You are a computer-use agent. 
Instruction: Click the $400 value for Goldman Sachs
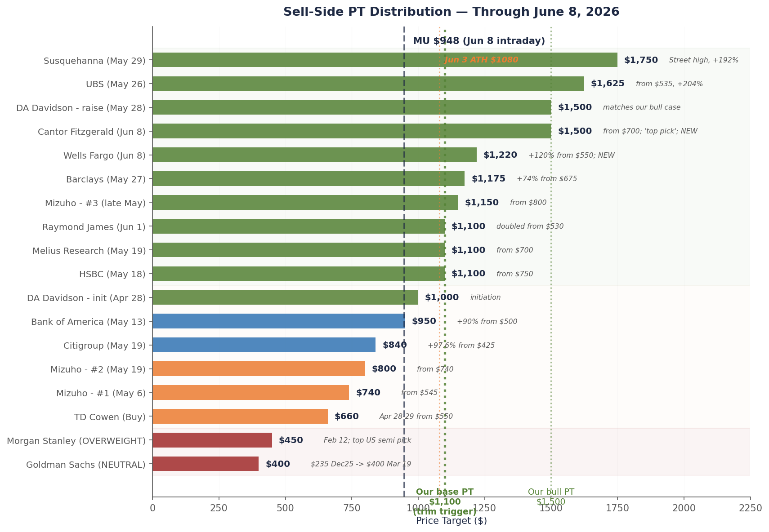point(278,464)
